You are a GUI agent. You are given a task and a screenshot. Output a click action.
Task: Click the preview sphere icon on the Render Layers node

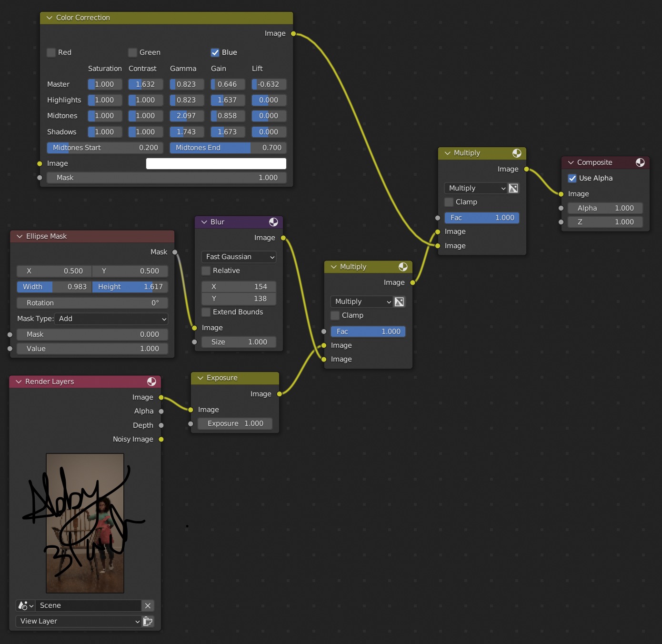click(152, 381)
